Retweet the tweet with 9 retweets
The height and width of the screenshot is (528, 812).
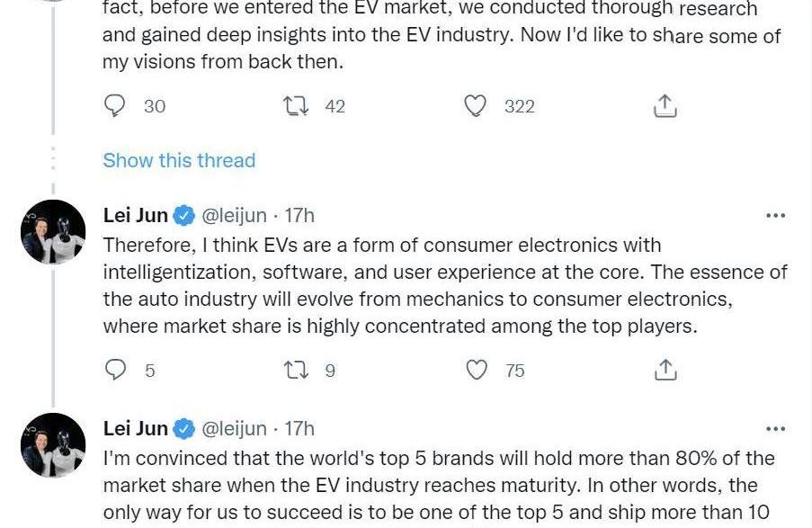click(296, 370)
